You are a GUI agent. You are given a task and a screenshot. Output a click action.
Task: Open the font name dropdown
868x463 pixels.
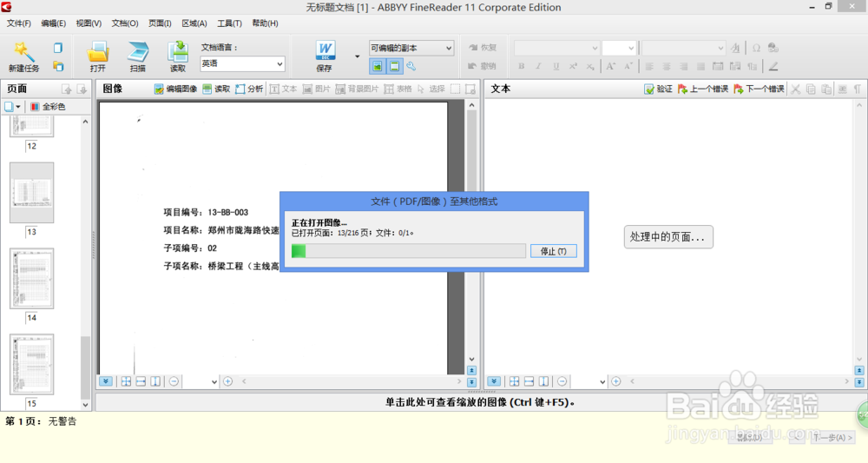pos(557,48)
